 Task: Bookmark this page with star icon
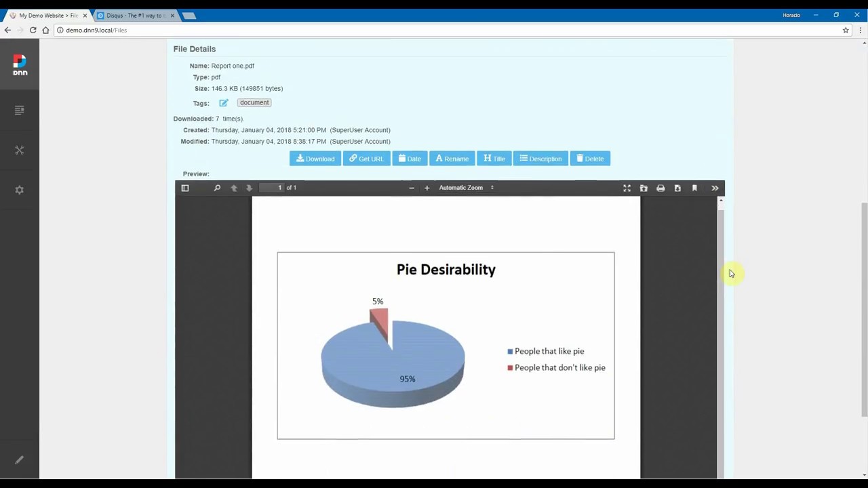tap(846, 30)
